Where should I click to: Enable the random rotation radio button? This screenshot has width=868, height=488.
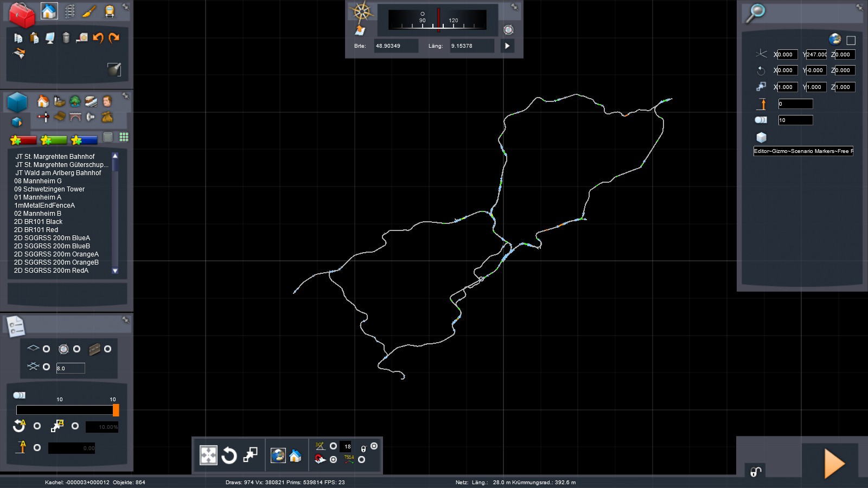click(37, 426)
